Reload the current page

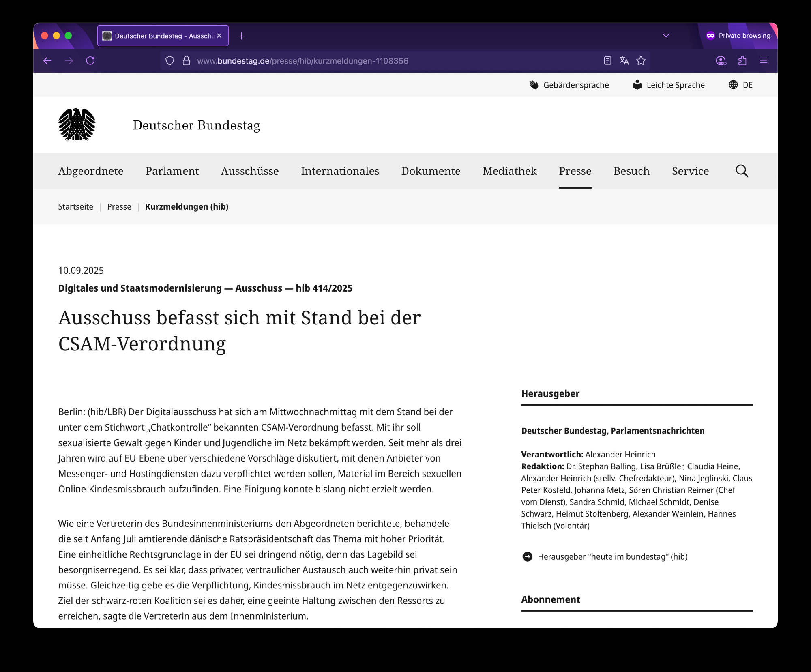click(90, 61)
